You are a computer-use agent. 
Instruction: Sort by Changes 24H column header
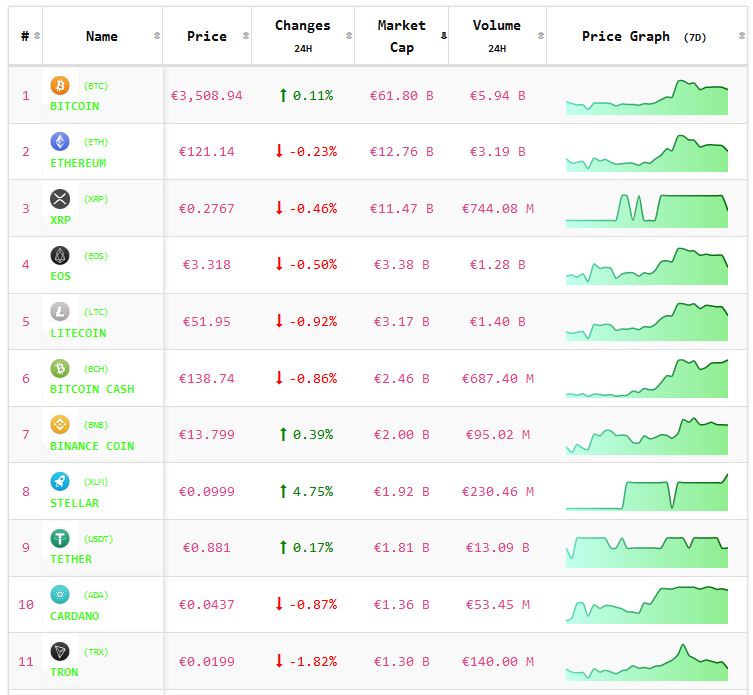302,36
